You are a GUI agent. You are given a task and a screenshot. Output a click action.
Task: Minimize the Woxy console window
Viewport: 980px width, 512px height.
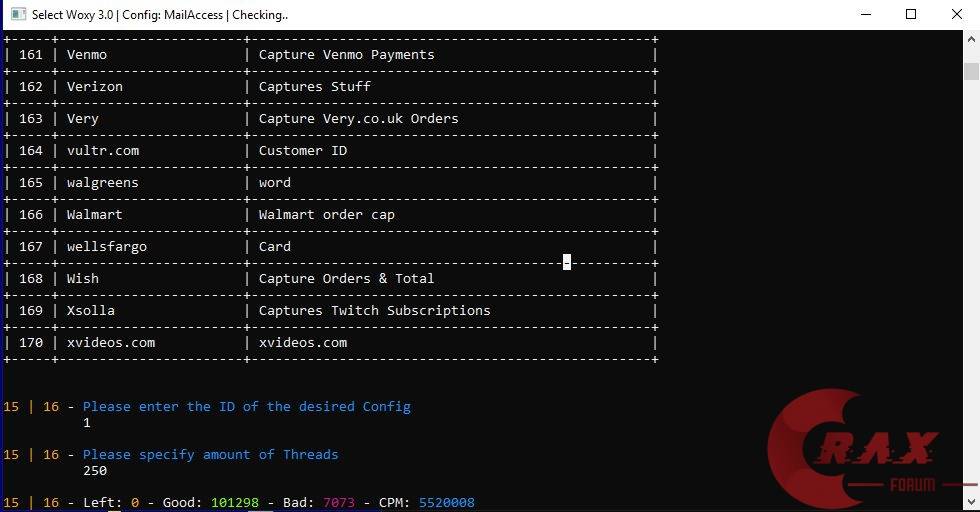864,14
